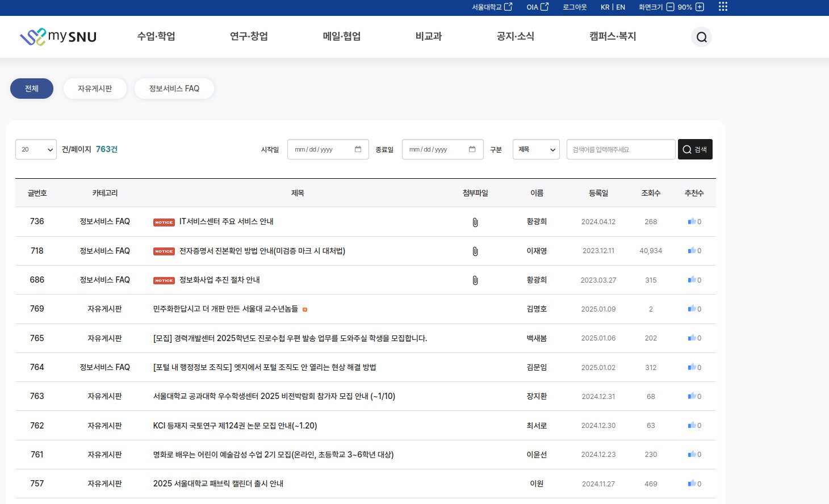This screenshot has height=504, width=829.
Task: Open post IT서비스센터 주요 서비스 안내
Action: (226, 221)
